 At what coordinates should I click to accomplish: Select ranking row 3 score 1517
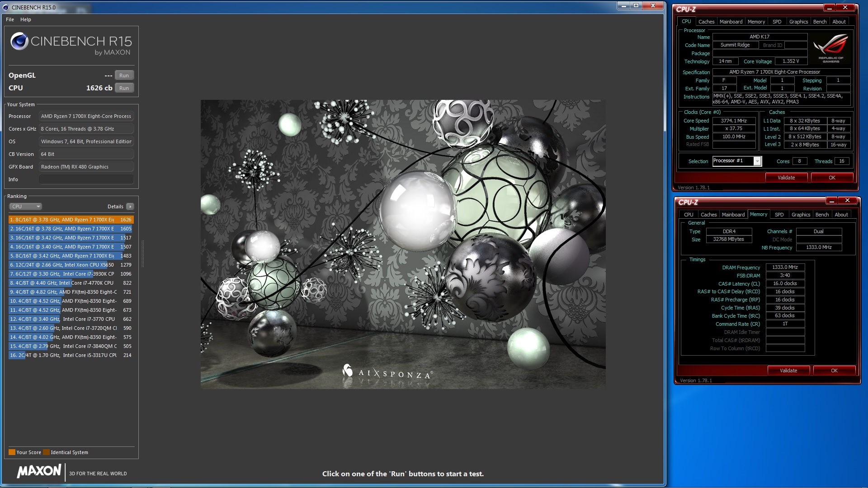[71, 238]
